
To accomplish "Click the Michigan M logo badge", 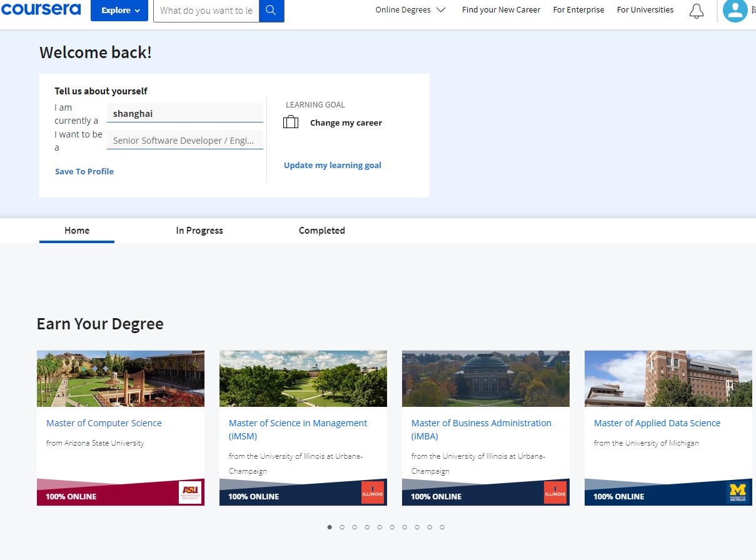I will pyautogui.click(x=738, y=492).
